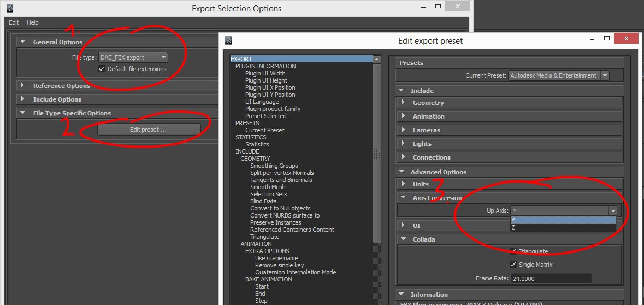Select Smoothing Groups in the tree
The image size is (644, 305).
pos(274,166)
